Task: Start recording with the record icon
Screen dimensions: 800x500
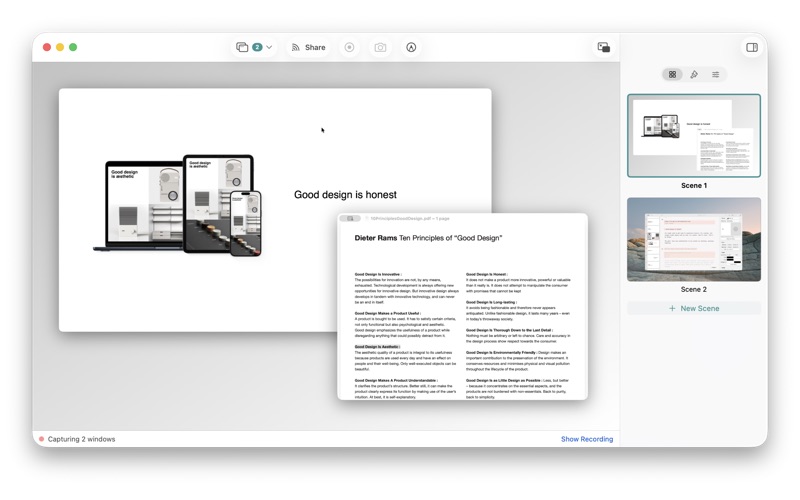Action: pos(349,47)
